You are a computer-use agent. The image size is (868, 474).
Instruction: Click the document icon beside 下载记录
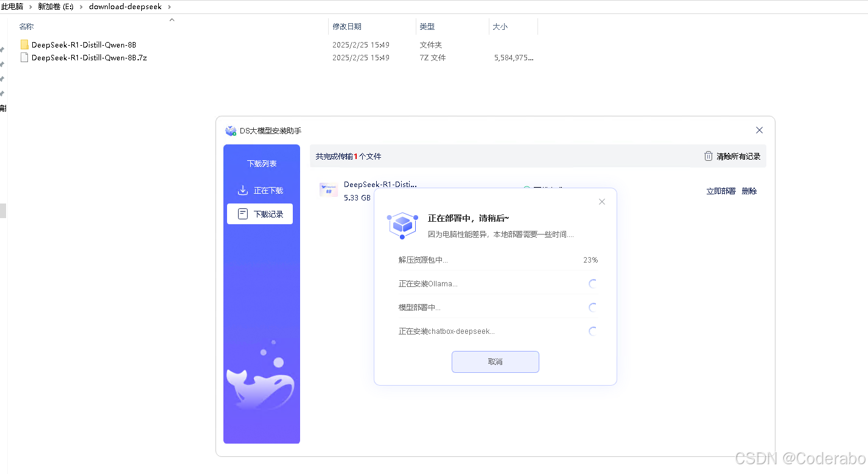tap(243, 214)
